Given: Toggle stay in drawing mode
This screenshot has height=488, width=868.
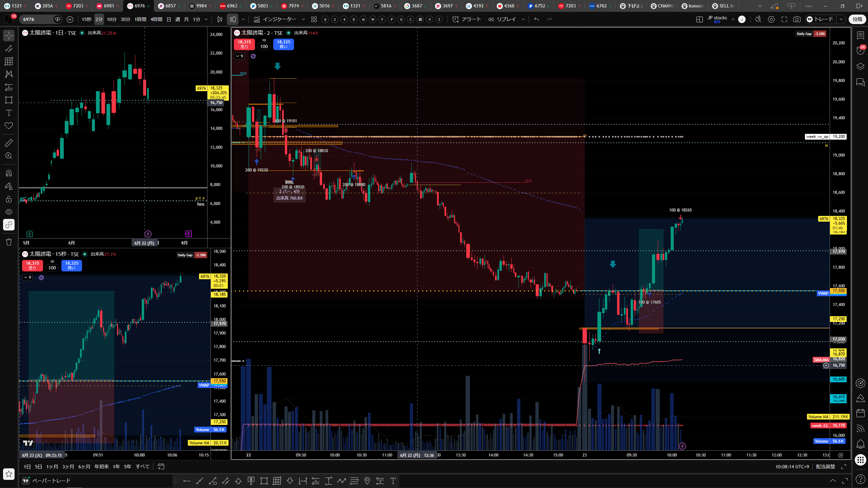Looking at the screenshot, I should [x=9, y=186].
